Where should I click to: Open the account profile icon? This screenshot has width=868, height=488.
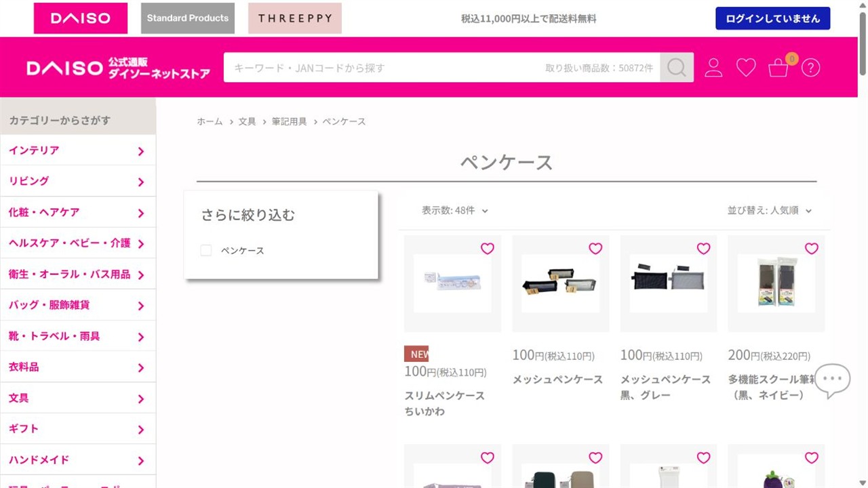click(x=713, y=67)
